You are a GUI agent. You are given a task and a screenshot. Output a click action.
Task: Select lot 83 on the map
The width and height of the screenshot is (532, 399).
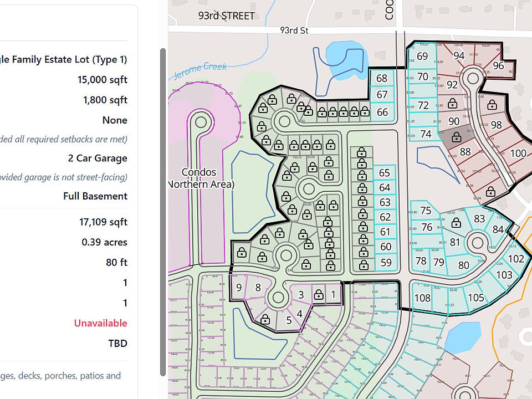tap(479, 219)
